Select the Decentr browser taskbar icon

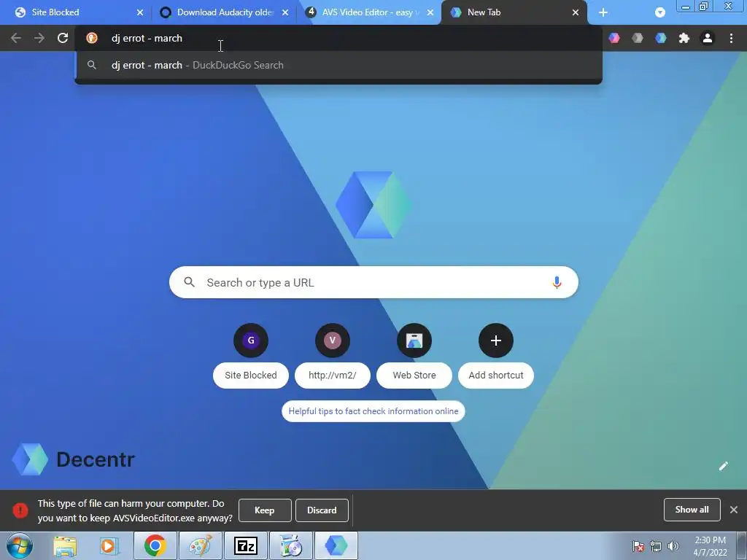click(x=336, y=545)
